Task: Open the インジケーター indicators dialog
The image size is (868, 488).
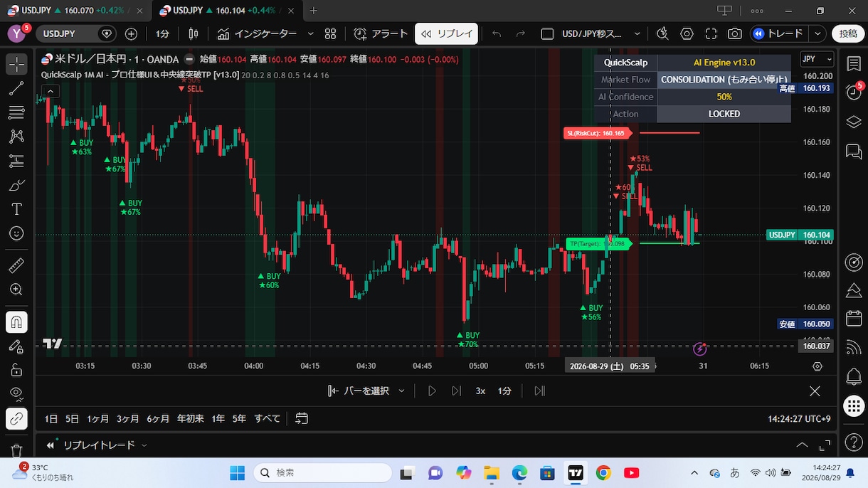Action: pos(257,33)
